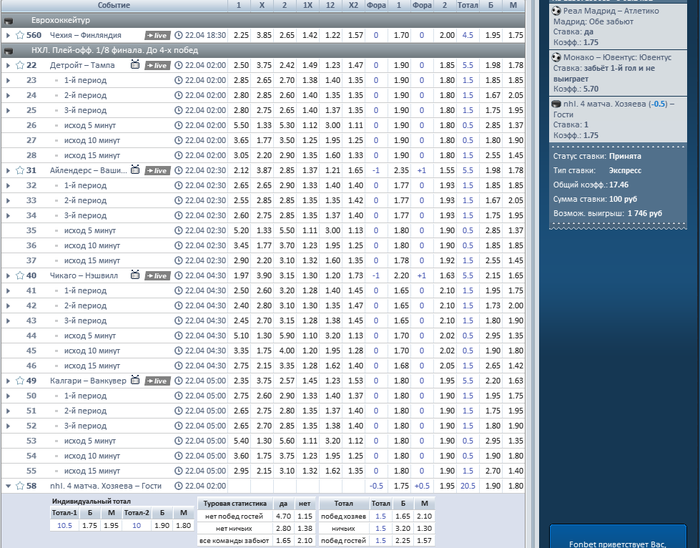700x548 pixels.
Task: Click the Событие column header
Action: click(114, 5)
